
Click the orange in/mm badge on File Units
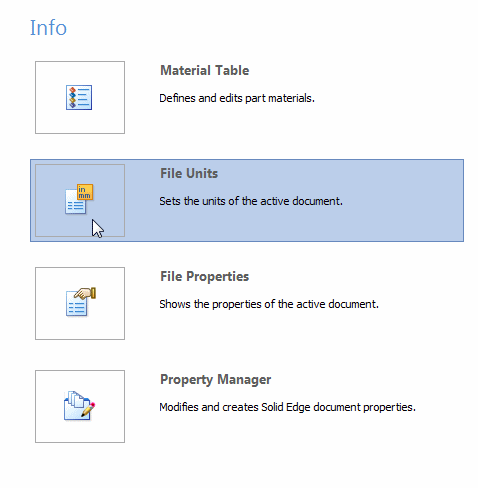click(85, 192)
